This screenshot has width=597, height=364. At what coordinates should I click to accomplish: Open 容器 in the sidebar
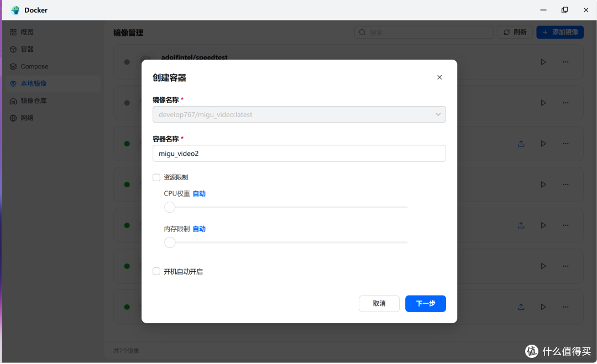click(x=53, y=49)
